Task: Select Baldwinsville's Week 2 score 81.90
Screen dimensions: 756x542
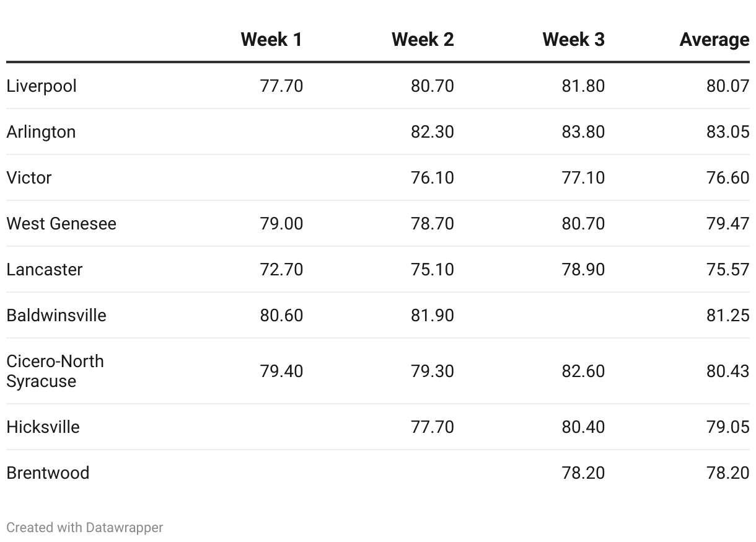Action: click(x=432, y=315)
